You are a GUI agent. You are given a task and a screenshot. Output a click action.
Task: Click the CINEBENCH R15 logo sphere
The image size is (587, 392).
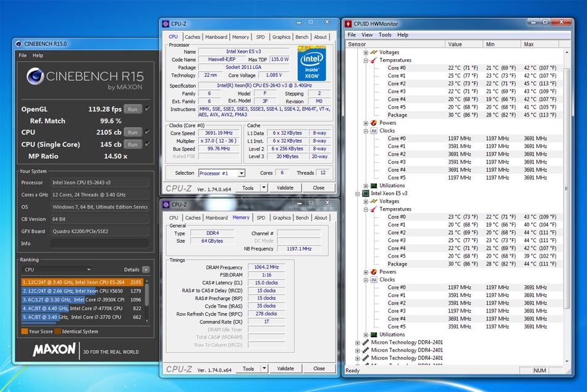[x=35, y=77]
